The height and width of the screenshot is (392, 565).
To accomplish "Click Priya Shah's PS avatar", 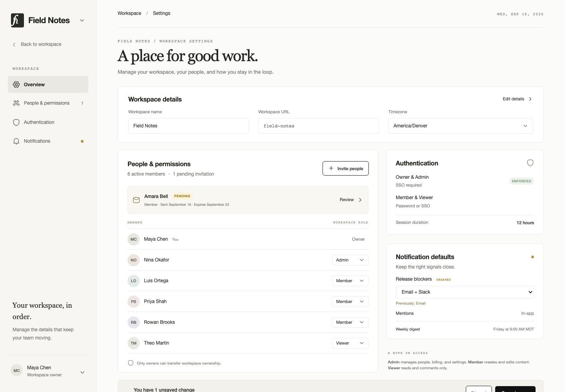I will 133,301.
